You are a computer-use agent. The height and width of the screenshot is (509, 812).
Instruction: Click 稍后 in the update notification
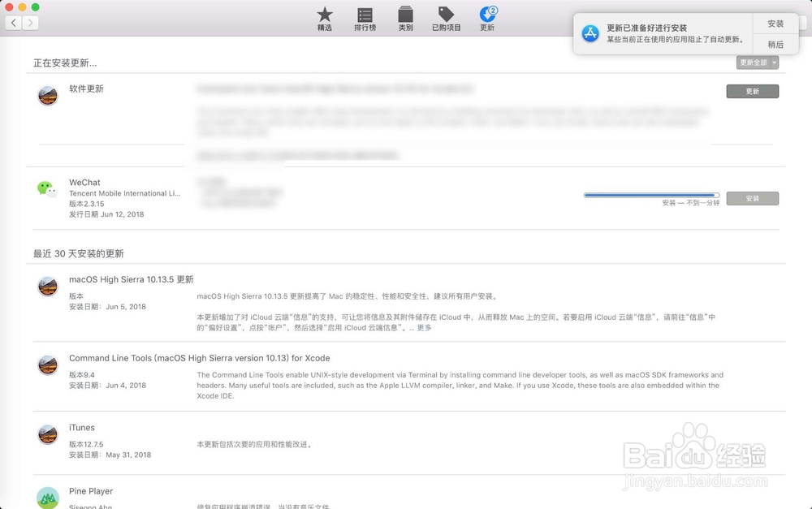pyautogui.click(x=775, y=45)
